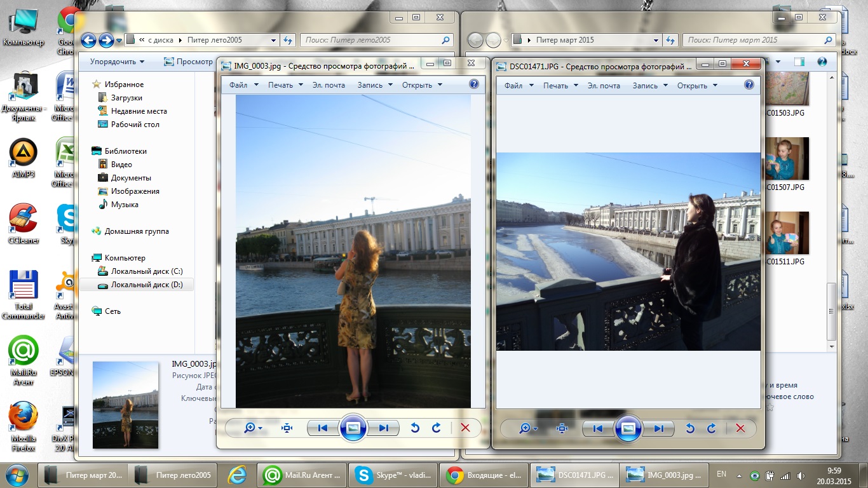The width and height of the screenshot is (868, 488).
Task: Expand address bar dropdown in Питер март 2015
Action: [656, 40]
